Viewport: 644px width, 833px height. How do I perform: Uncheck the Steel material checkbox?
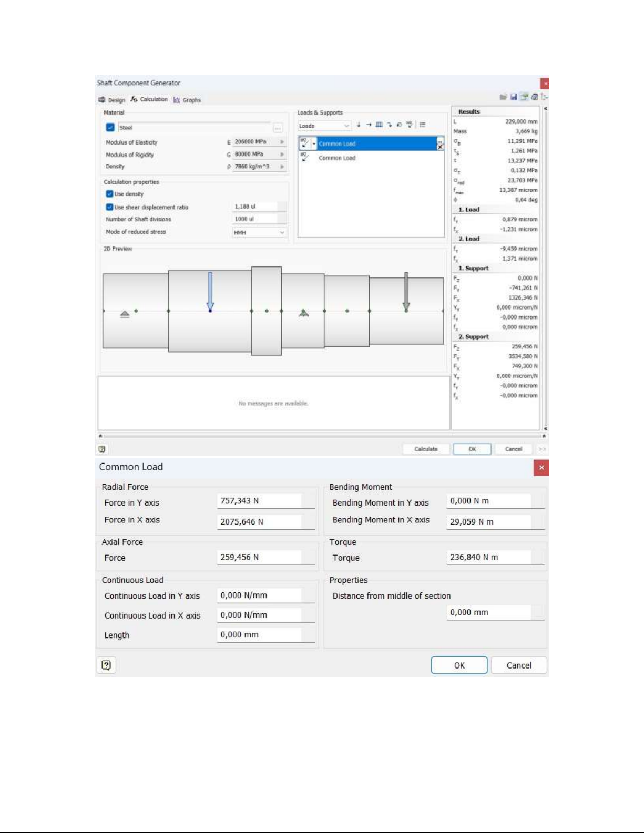click(x=110, y=127)
